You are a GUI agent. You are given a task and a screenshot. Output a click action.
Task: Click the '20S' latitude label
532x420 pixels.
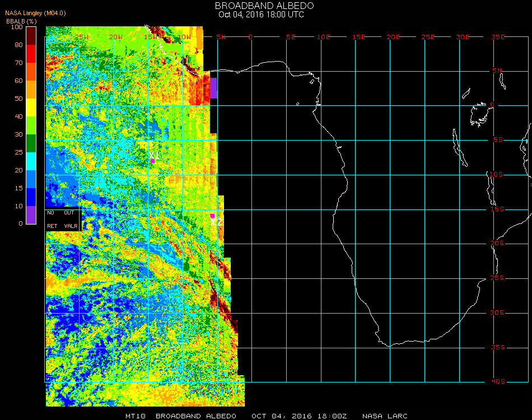click(x=497, y=244)
